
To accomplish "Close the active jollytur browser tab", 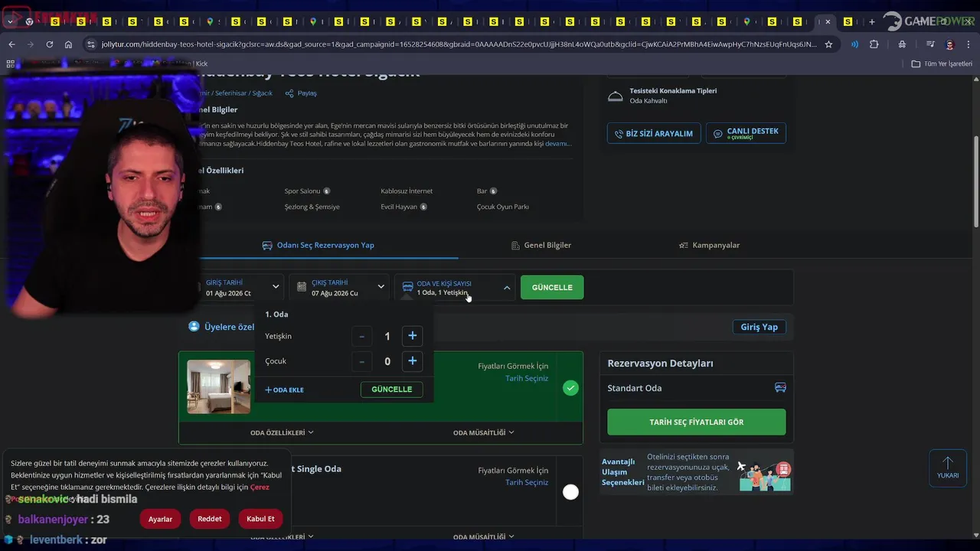I will point(828,21).
